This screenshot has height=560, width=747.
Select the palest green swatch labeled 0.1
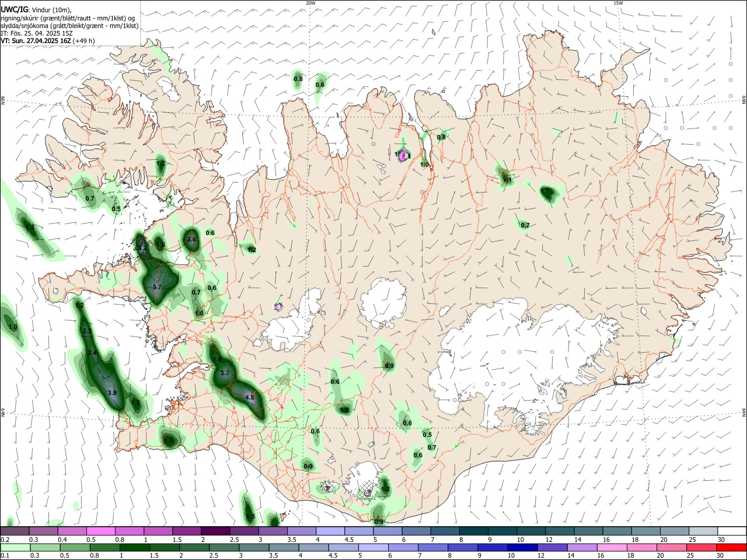(x=15, y=548)
